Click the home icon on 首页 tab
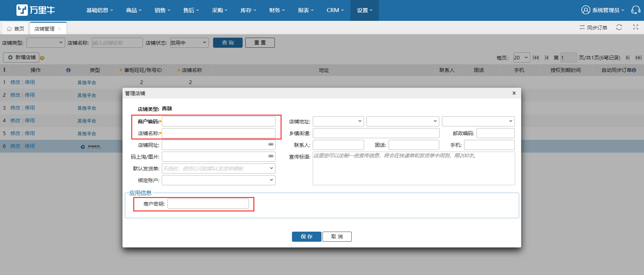 (x=9, y=29)
